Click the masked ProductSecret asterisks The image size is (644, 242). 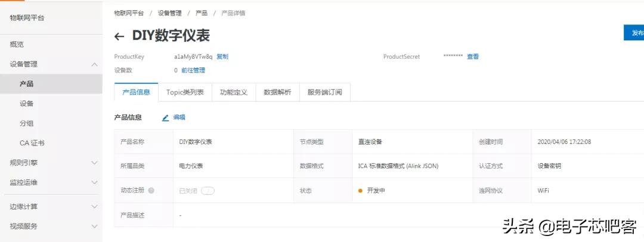point(453,56)
